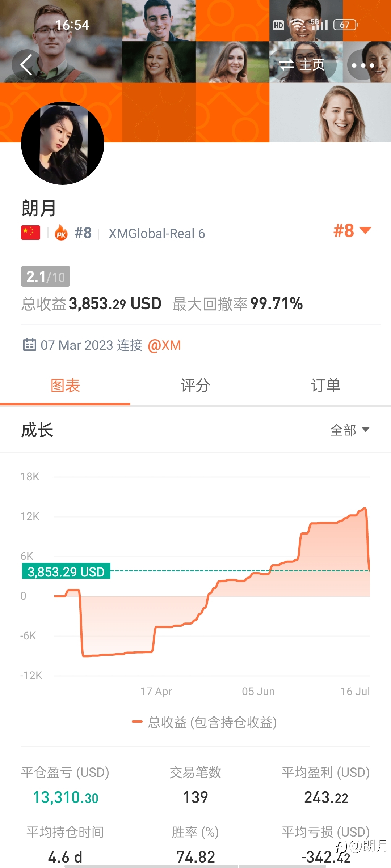Switch to the 订单 tab
The height and width of the screenshot is (868, 391).
click(x=326, y=386)
